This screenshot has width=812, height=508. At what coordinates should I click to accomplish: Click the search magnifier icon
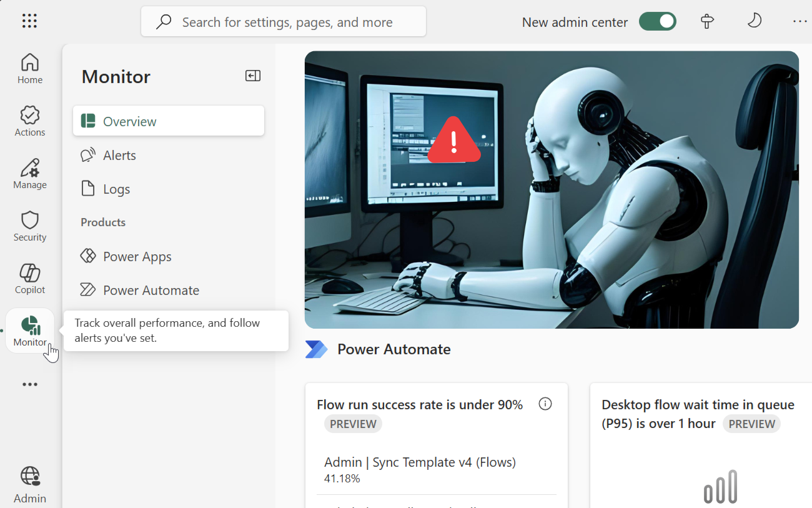click(x=164, y=22)
